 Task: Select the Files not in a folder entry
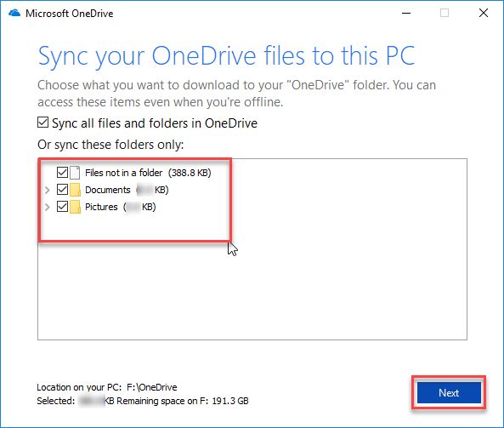click(148, 173)
